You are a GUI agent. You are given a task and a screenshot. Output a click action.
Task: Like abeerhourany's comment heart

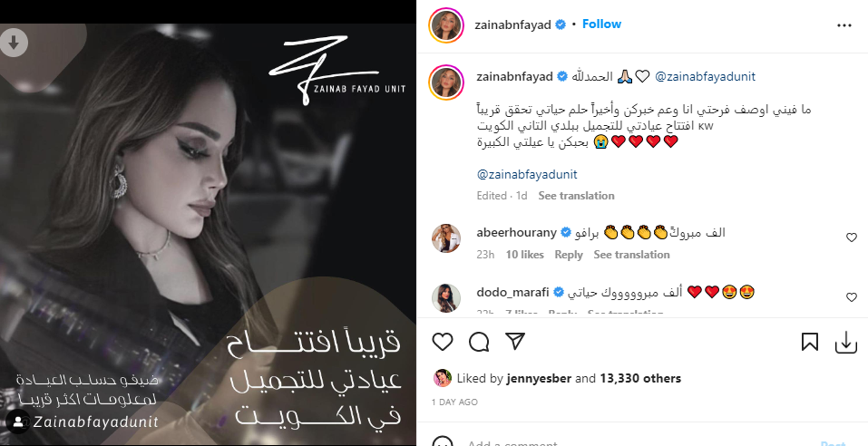[852, 238]
